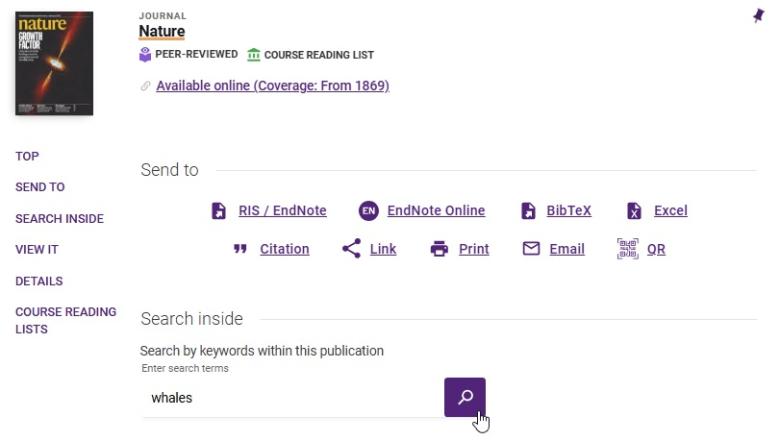
Task: Go to COURSE READING LISTS in sidebar
Action: tap(66, 321)
